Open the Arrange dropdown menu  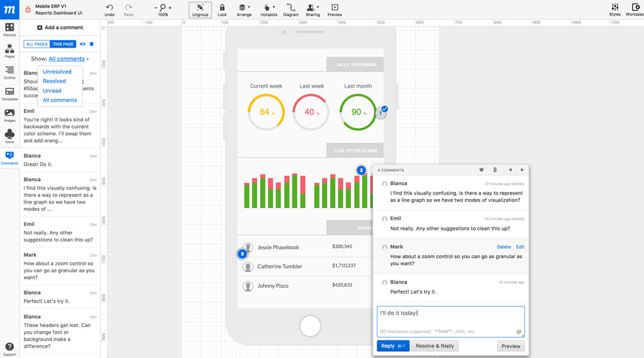244,10
